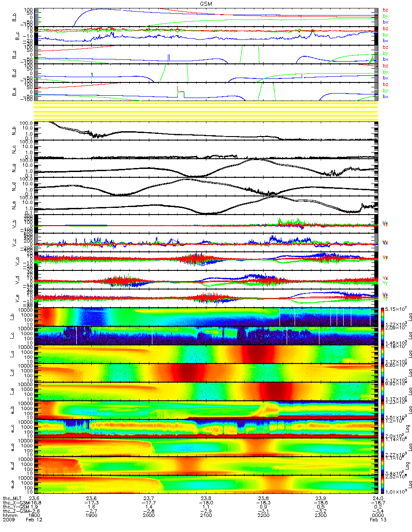
Task: Click the i_d panel color scale bar
Action: (x=383, y=373)
